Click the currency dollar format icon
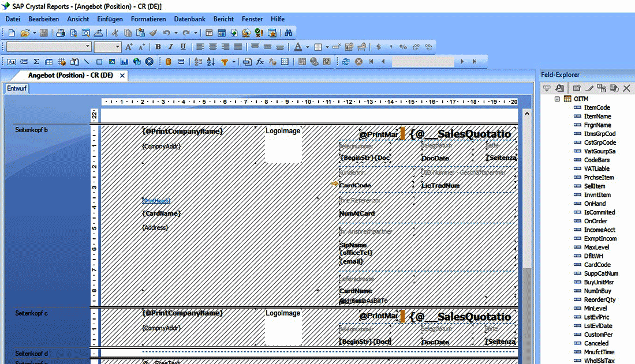Viewport: 635px width, 364px height. [379, 47]
